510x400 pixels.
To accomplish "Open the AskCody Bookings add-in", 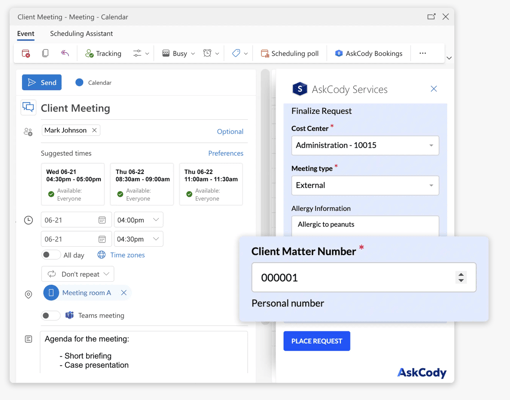I will [x=369, y=53].
